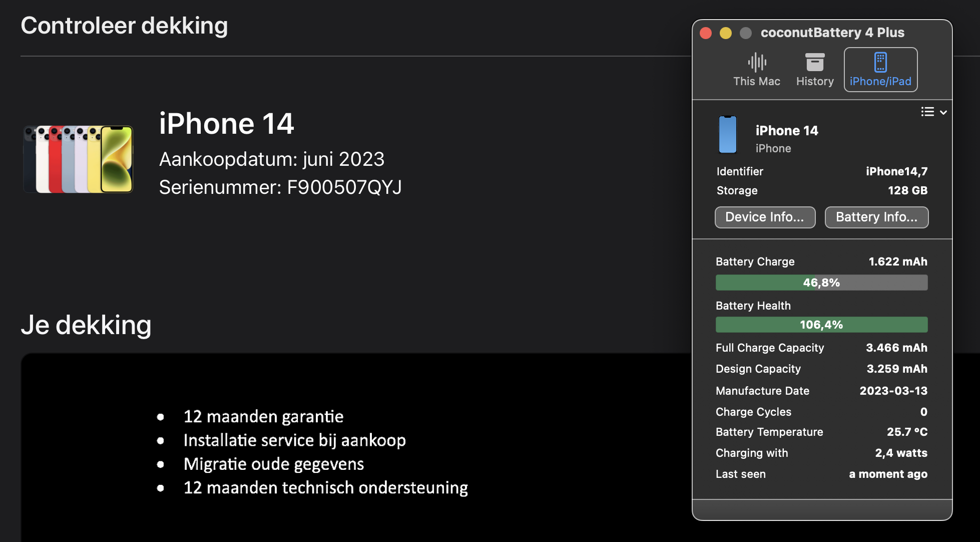Click the Manufacture Date 2023-03-13 value
980x542 pixels.
point(893,391)
